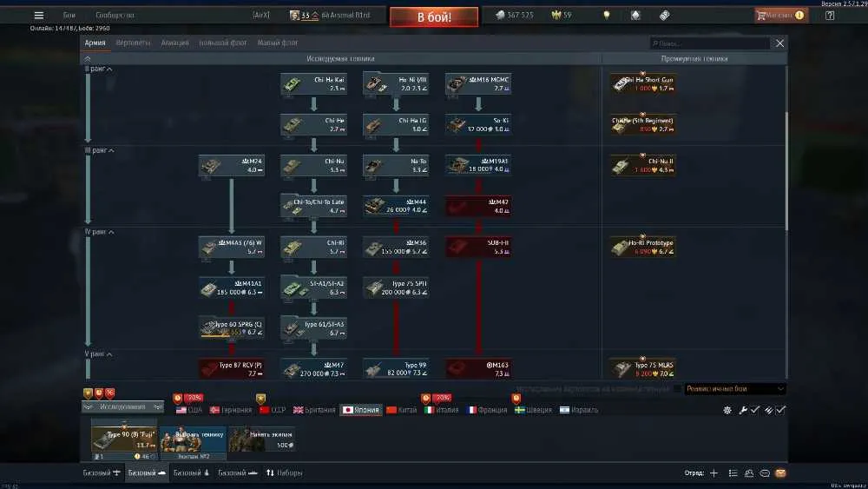Select the Chi-Ha Kai tank
The height and width of the screenshot is (489, 868).
(x=314, y=84)
